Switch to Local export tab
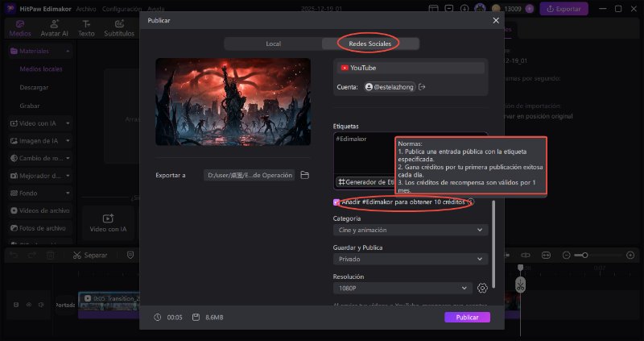This screenshot has height=341, width=644. point(273,44)
